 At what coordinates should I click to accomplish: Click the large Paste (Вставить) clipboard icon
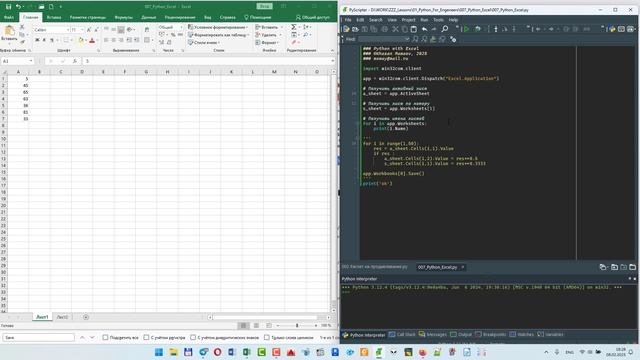point(9,31)
